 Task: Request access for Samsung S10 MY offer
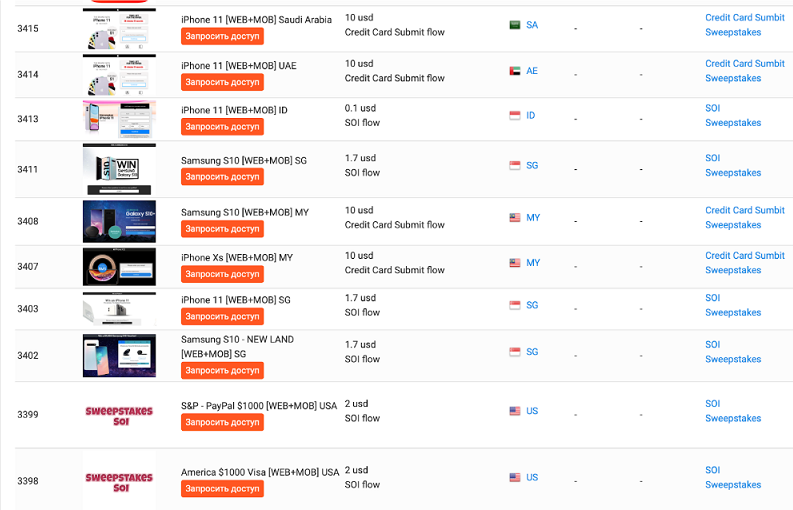(x=223, y=229)
